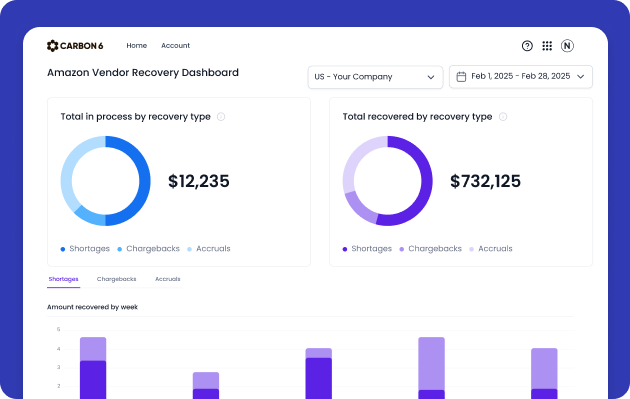630x399 pixels.
Task: Toggle Accruals legend in the recovered chart
Action: [x=491, y=249]
